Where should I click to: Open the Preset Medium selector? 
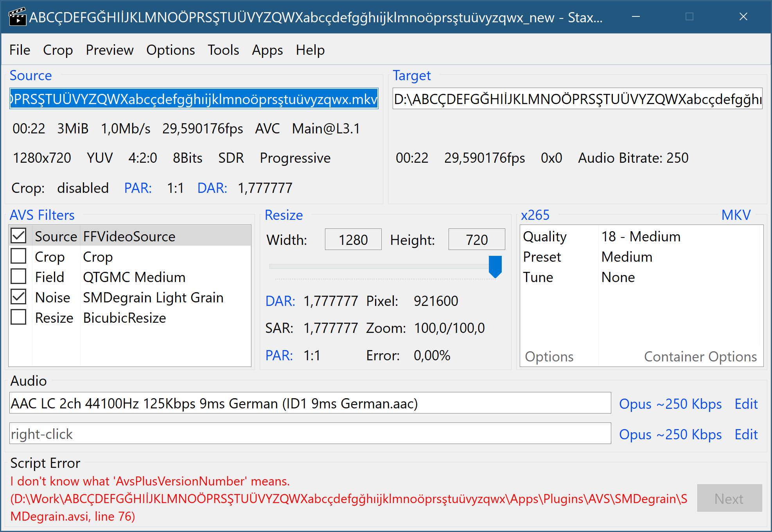627,257
